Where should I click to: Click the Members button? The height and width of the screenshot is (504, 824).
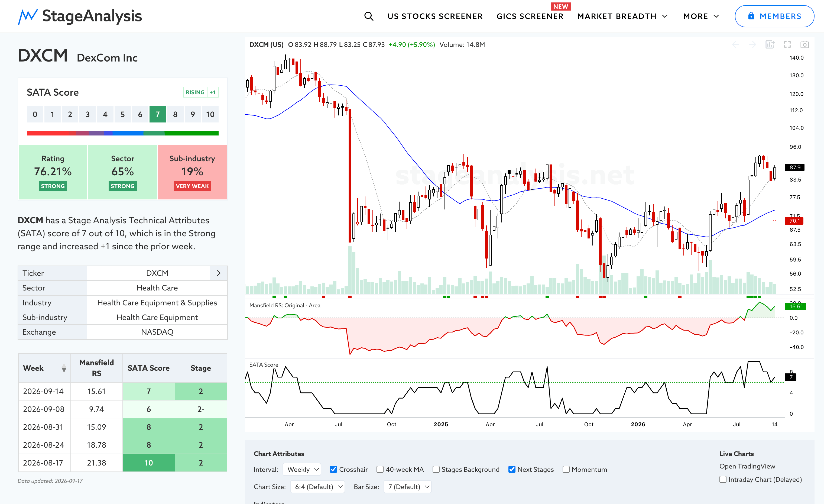[x=774, y=16]
